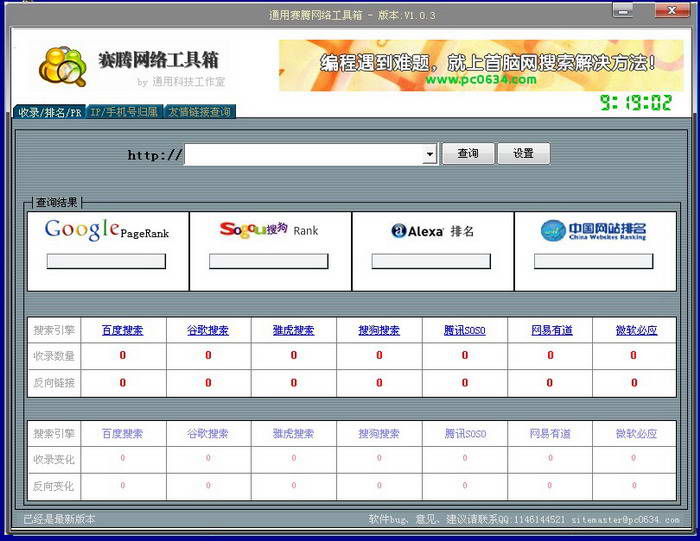Click the 查询结果 group label
The image size is (700, 541).
tap(57, 202)
